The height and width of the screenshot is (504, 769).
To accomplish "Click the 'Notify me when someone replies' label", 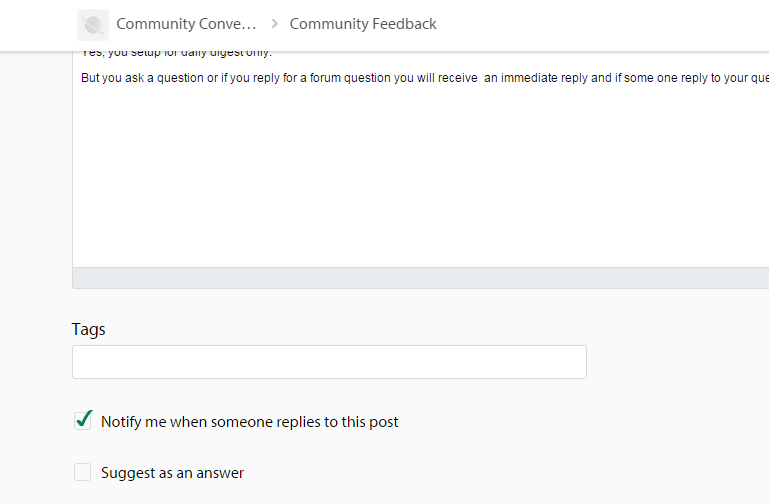I will 249,422.
